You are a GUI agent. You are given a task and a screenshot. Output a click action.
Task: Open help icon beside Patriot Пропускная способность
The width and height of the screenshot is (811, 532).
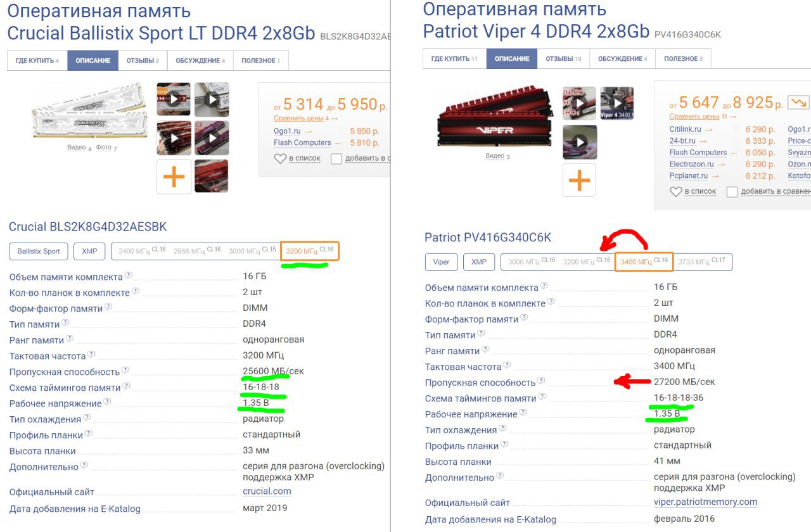tap(541, 381)
